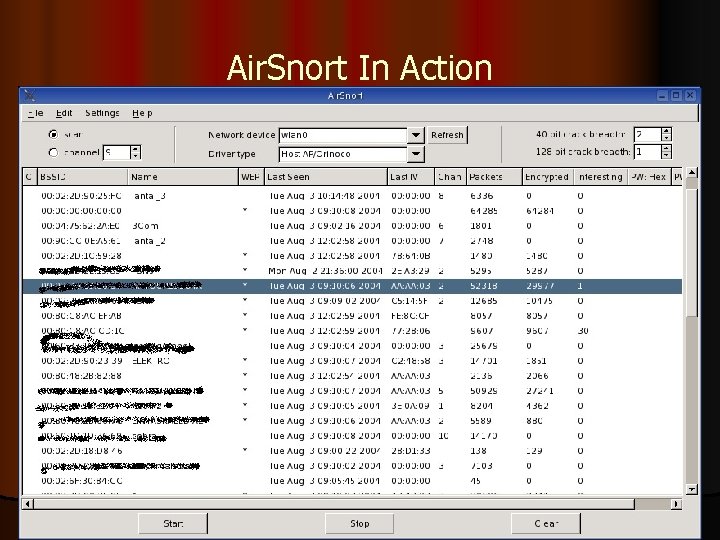Click the 128 bit crack breadth field
Image resolution: width=720 pixels, height=540 pixels.
coord(647,152)
